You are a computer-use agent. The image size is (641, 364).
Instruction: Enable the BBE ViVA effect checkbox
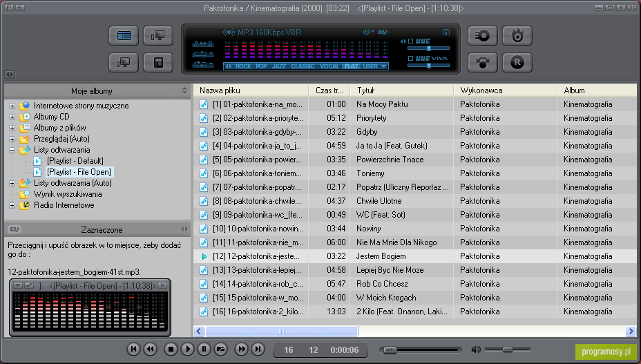pyautogui.click(x=411, y=59)
